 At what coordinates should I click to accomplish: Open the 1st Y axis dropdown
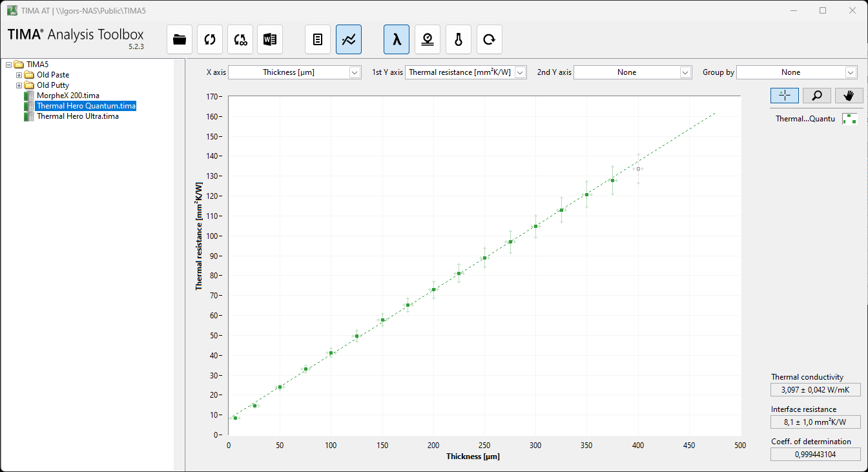click(x=466, y=72)
